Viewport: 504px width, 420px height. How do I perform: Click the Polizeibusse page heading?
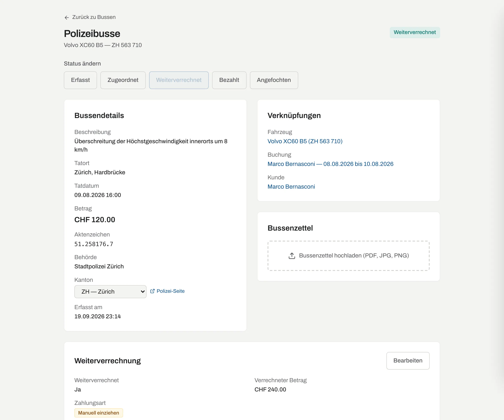point(92,34)
